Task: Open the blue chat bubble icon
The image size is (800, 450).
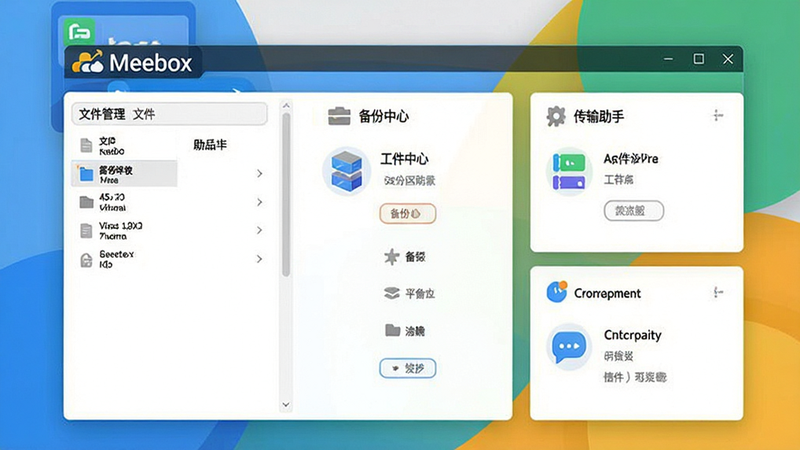Action: pyautogui.click(x=569, y=347)
